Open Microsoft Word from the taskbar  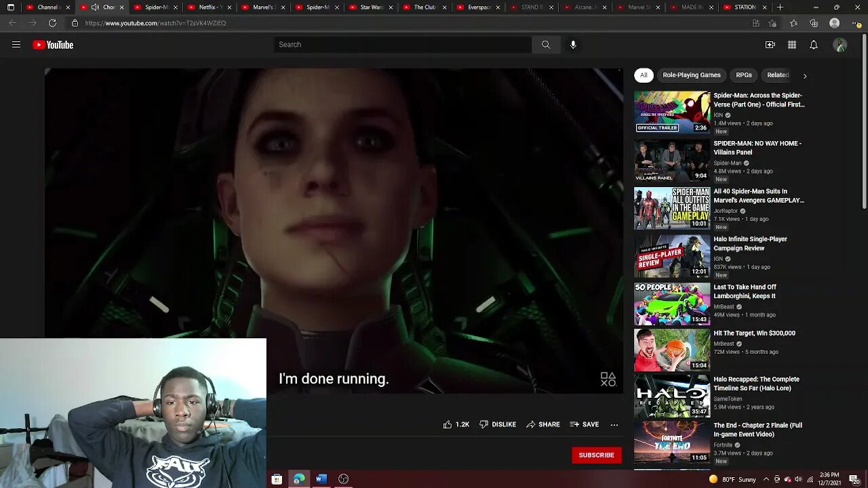[321, 479]
